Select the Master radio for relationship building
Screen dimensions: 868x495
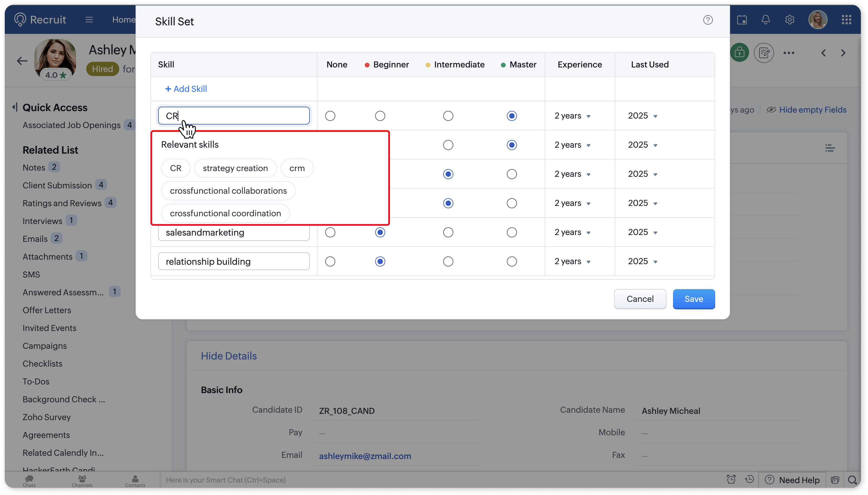[512, 261]
